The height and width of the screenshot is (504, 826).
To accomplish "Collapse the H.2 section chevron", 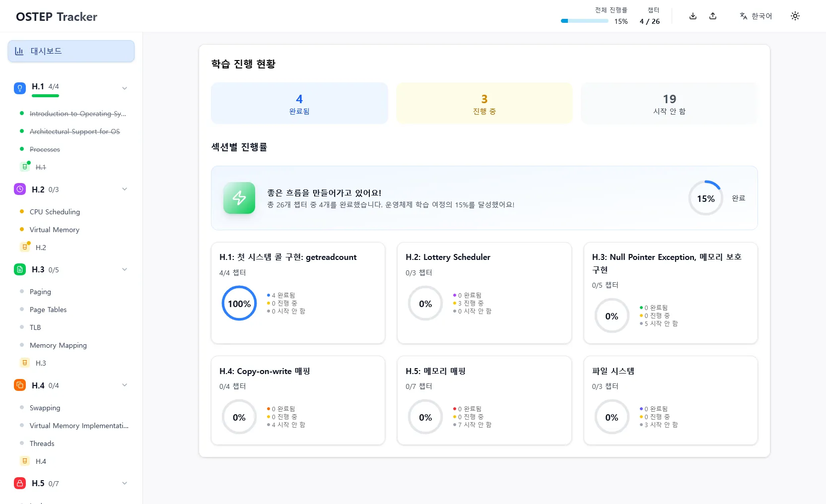I will pyautogui.click(x=125, y=189).
